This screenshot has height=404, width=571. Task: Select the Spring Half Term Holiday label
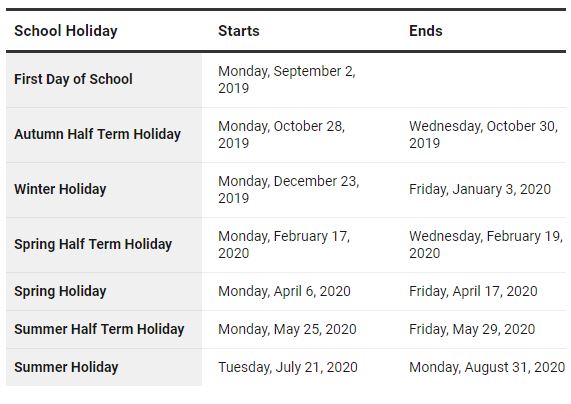(x=93, y=244)
